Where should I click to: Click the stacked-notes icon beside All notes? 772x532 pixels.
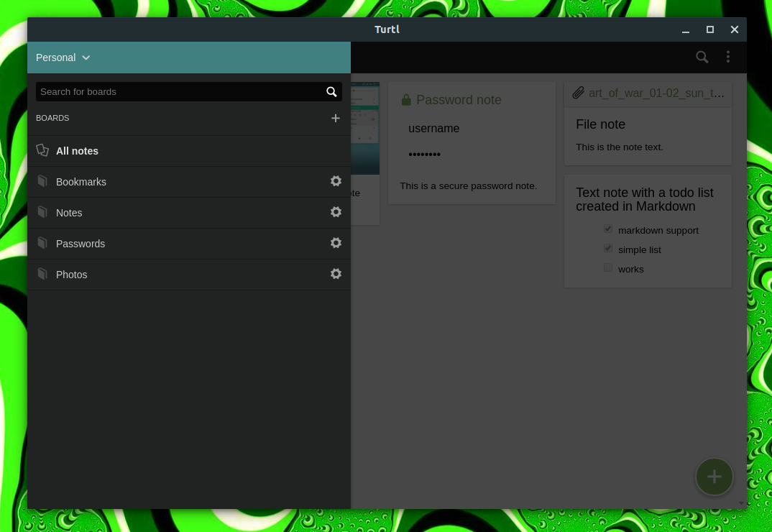pos(42,150)
